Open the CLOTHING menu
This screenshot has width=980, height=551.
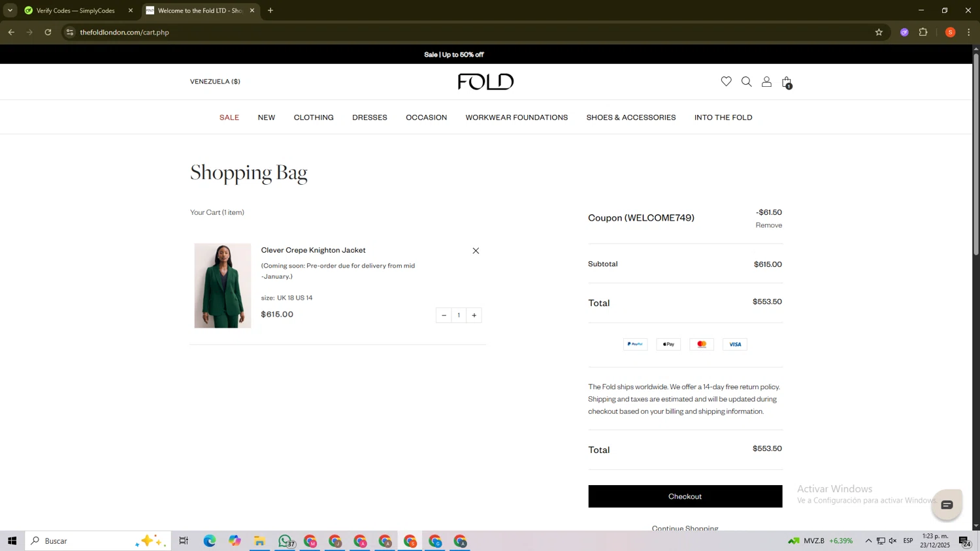coord(314,118)
